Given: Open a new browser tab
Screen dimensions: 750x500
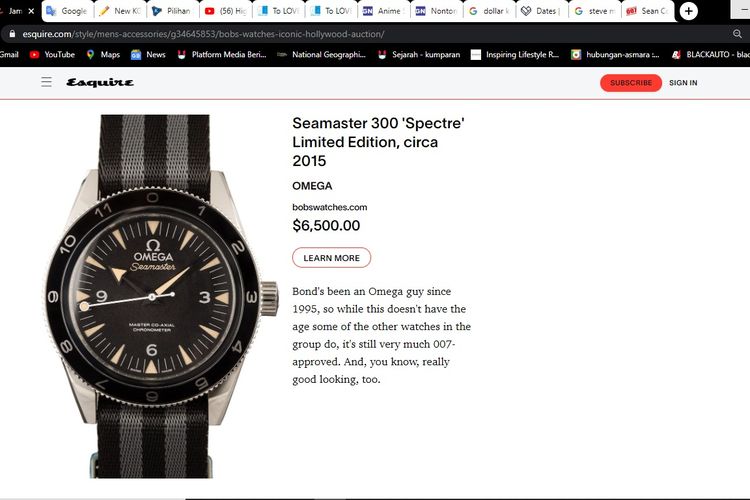Looking at the screenshot, I should point(688,11).
